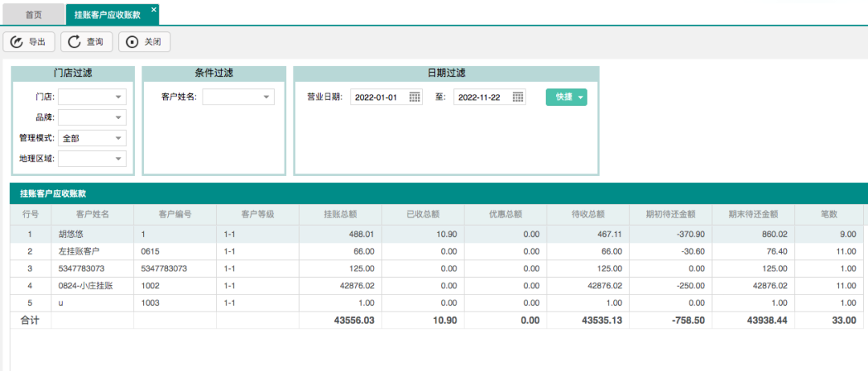Click the 待收总额 column header
This screenshot has height=371, width=868.
click(588, 214)
